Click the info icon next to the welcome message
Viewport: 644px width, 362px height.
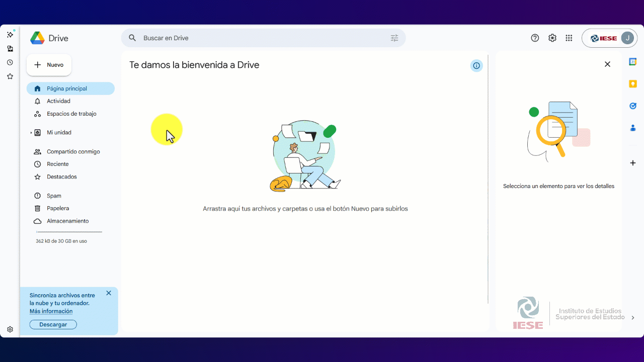point(476,65)
